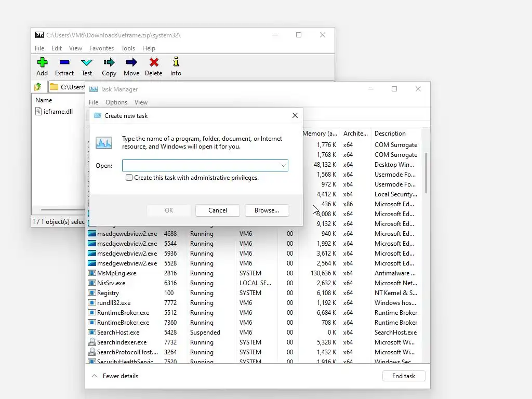This screenshot has height=399, width=532.
Task: Select the ieframe.dll file icon
Action: pos(38,111)
